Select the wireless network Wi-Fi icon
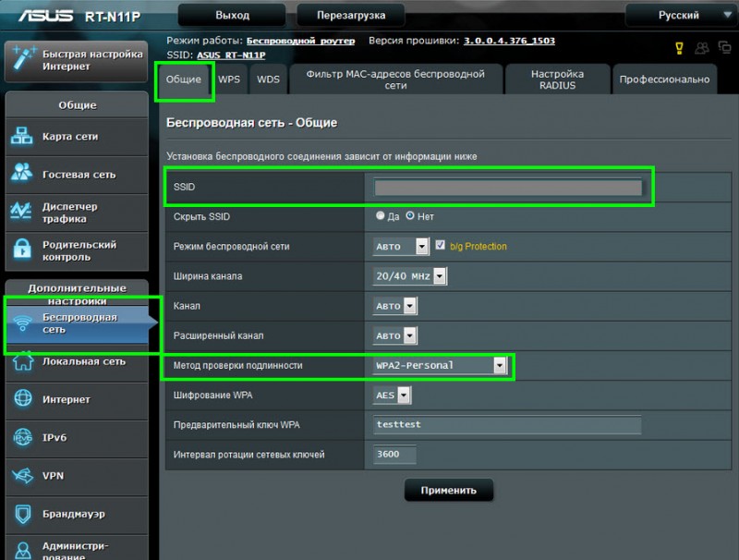 [22, 323]
